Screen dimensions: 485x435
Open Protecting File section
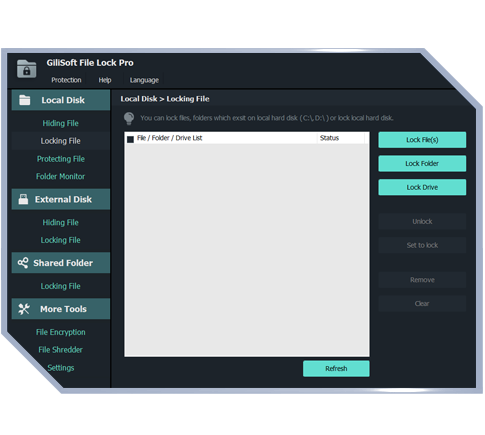click(61, 159)
